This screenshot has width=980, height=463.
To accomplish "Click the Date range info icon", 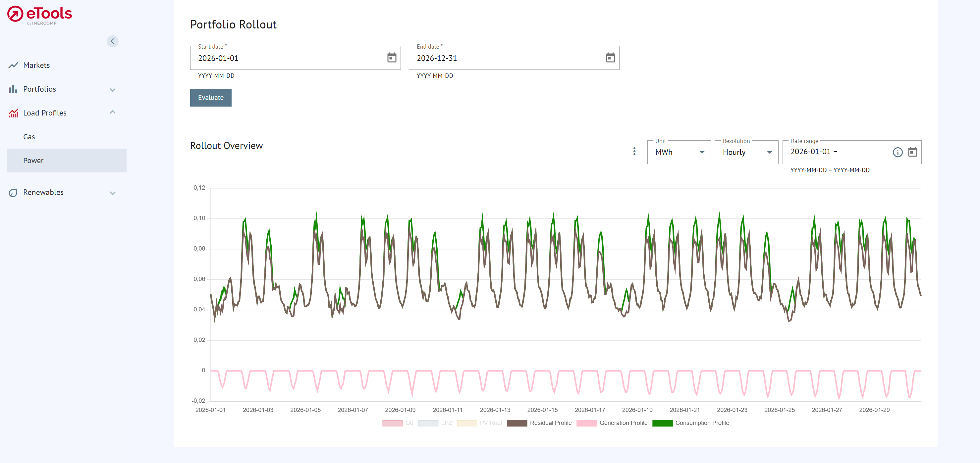I will pos(897,152).
